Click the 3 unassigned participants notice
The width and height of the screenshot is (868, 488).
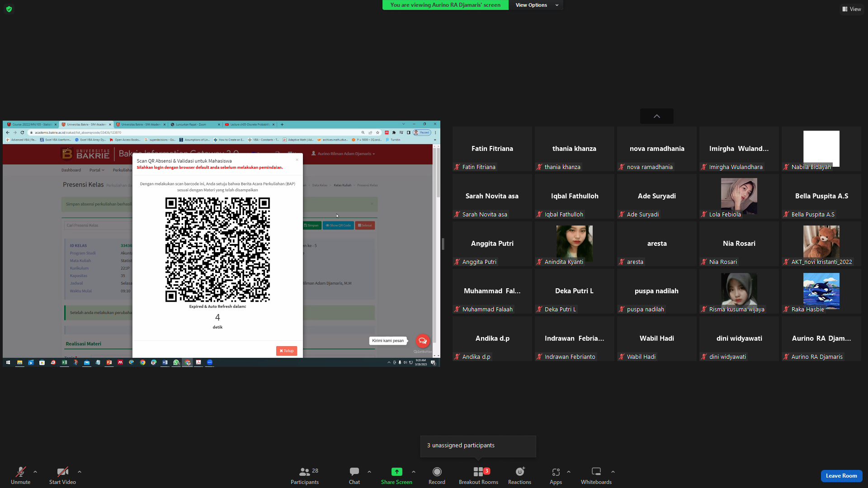[478, 446]
